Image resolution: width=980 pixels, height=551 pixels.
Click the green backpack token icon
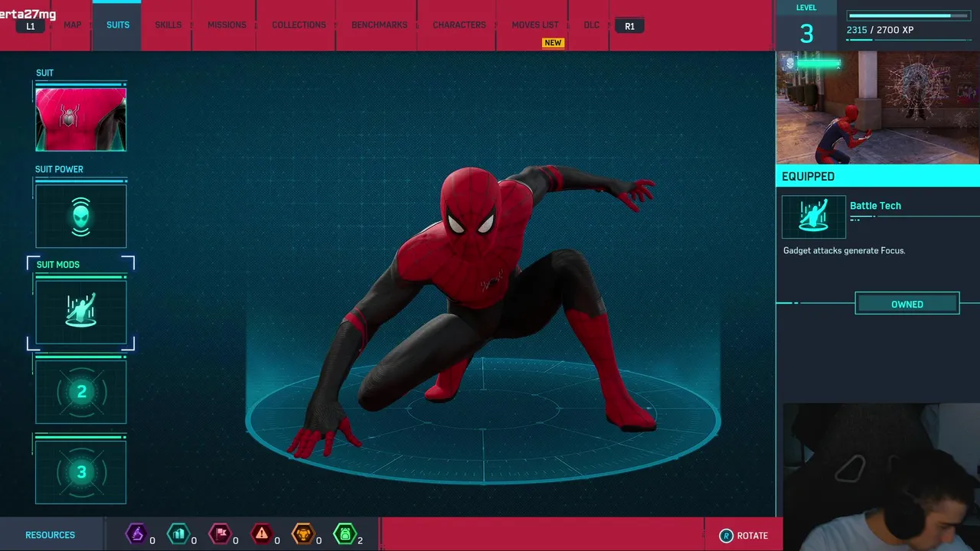coord(345,533)
